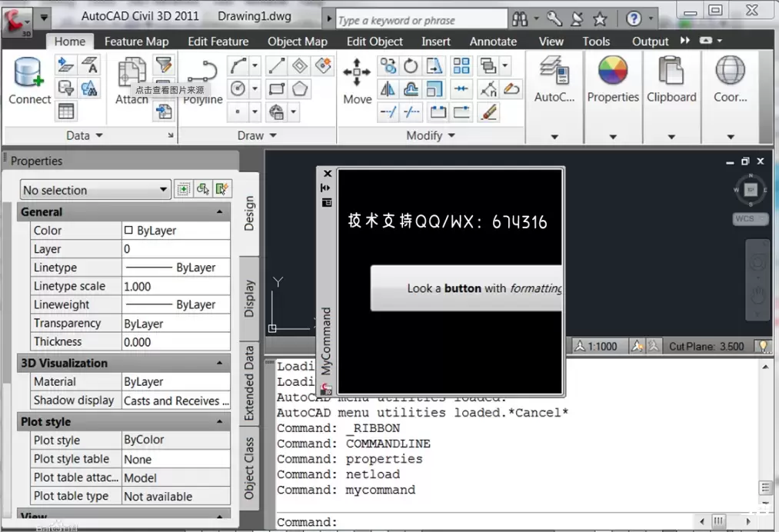Click the WCS button under the compass

pos(750,218)
